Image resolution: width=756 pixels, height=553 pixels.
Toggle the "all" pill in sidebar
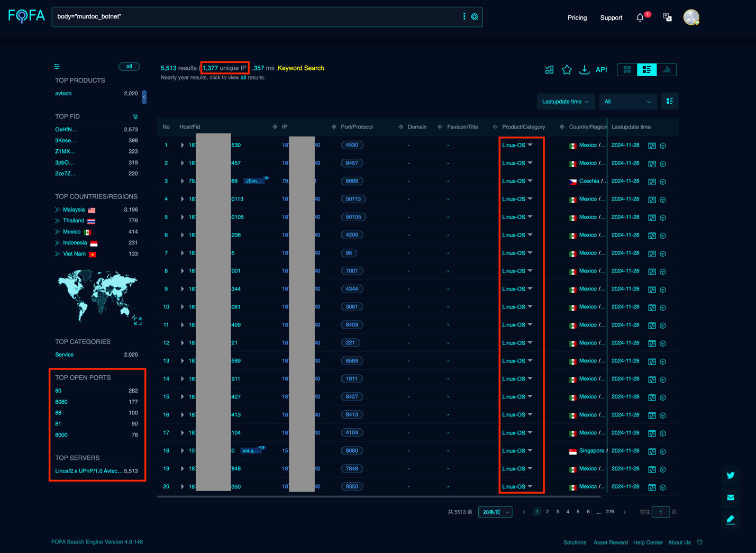click(x=129, y=66)
